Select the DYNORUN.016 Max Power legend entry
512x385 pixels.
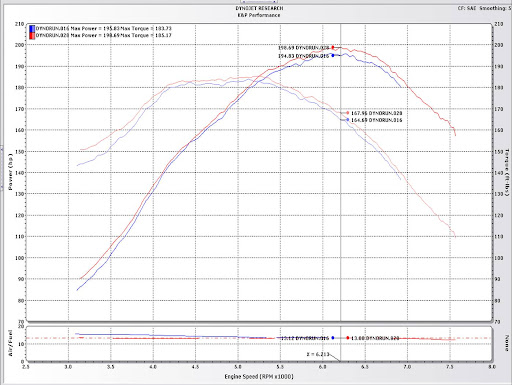pos(103,29)
